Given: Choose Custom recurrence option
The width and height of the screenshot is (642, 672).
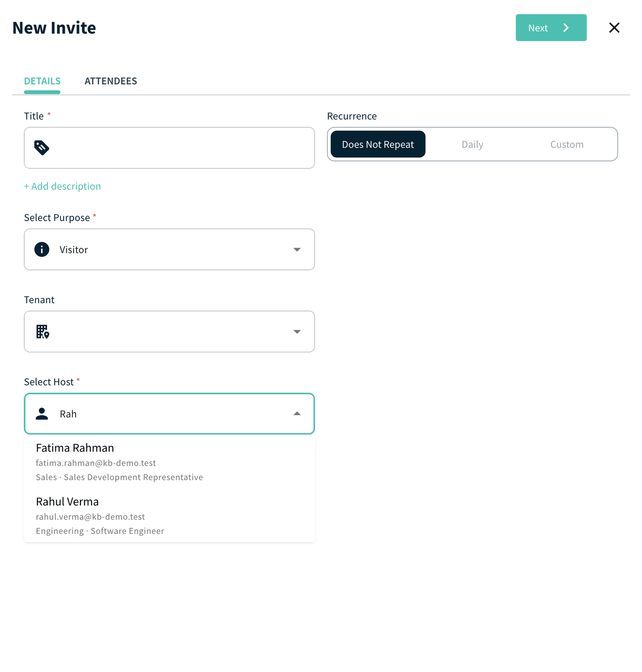Looking at the screenshot, I should pyautogui.click(x=567, y=144).
